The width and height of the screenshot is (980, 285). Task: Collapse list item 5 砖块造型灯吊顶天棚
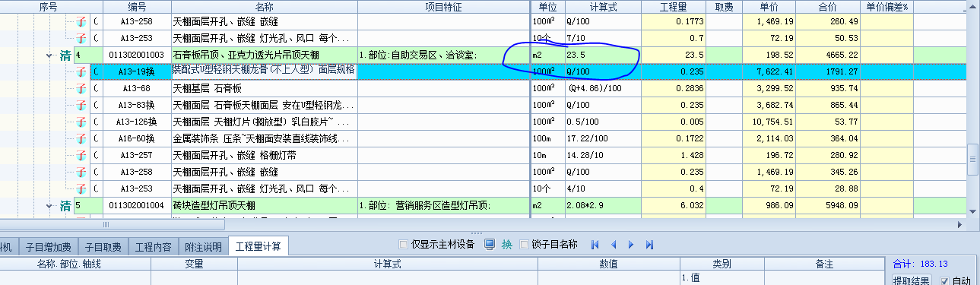[49, 206]
